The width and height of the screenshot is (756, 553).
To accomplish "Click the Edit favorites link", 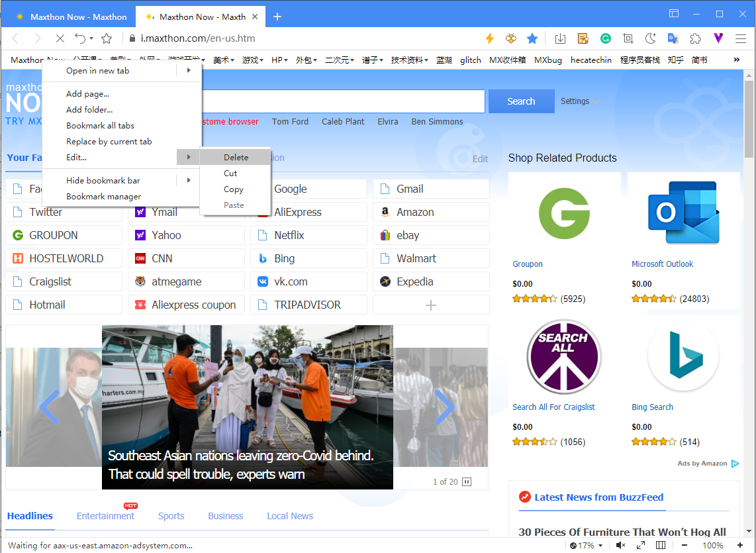I will pyautogui.click(x=480, y=159).
